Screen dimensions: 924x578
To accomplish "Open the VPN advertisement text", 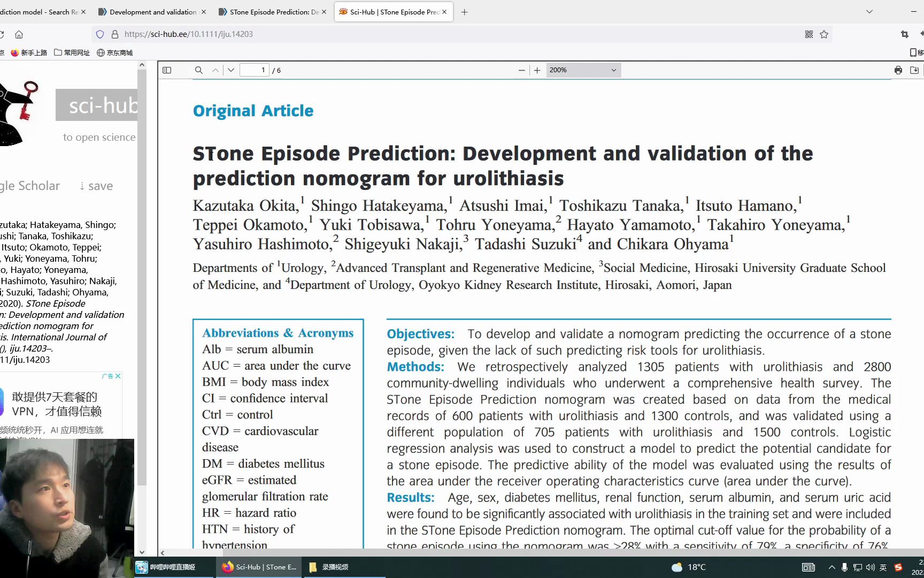I will pos(57,404).
